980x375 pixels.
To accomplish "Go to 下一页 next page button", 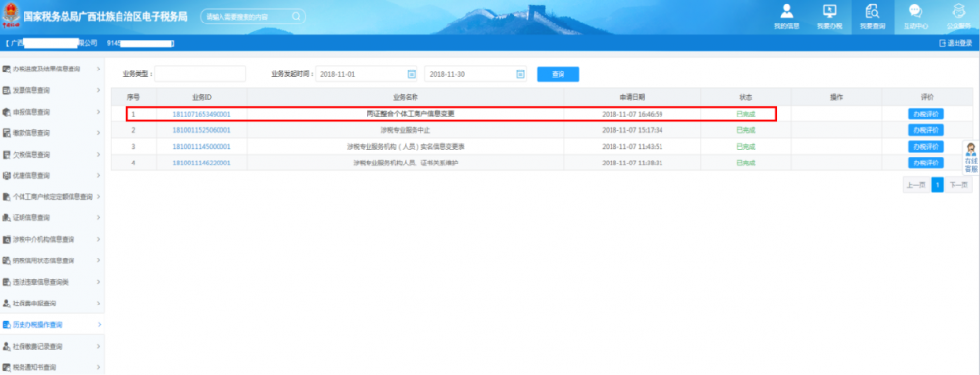I will tap(958, 185).
